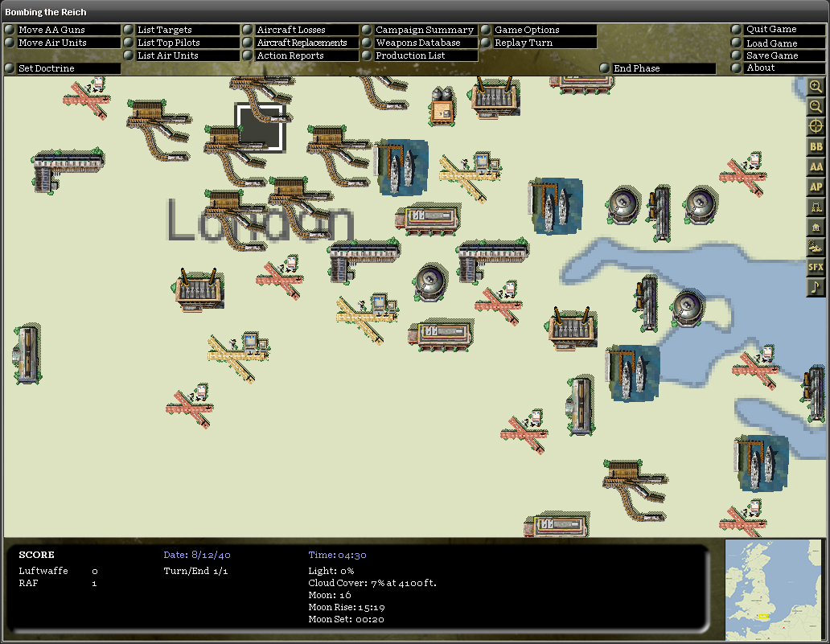
Task: Open Production List
Action: click(420, 55)
